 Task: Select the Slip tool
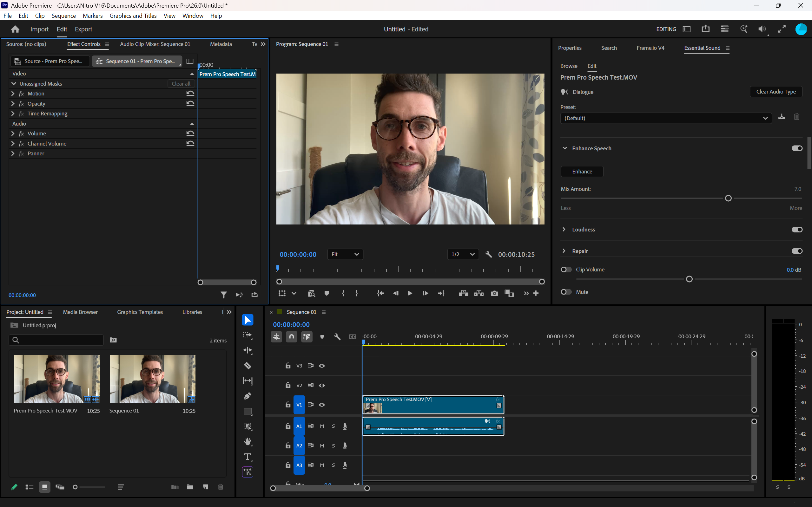248,380
